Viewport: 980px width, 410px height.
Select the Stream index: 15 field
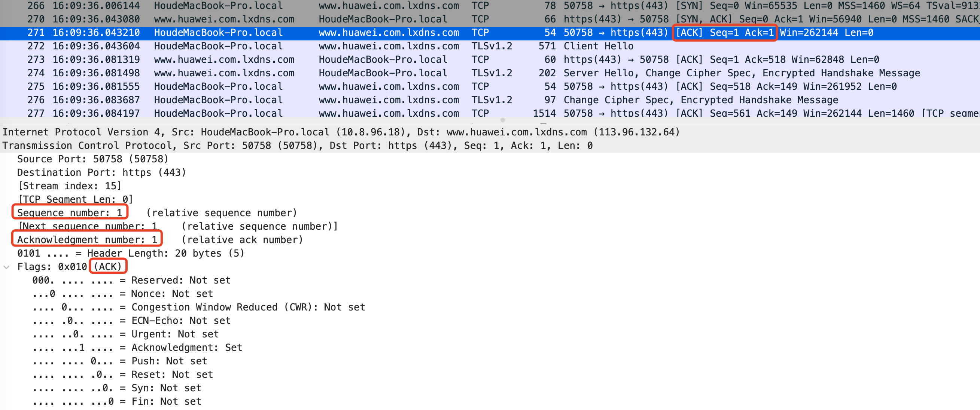70,186
